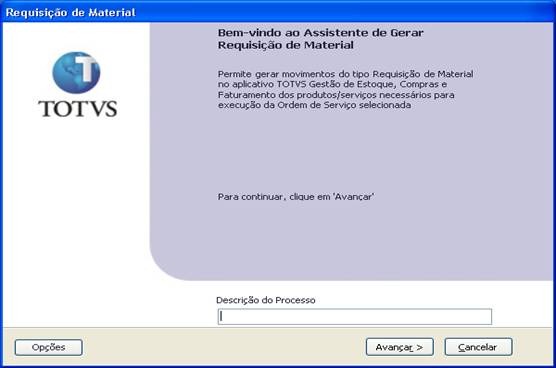Open the Opções button
556x368 pixels.
click(x=49, y=347)
